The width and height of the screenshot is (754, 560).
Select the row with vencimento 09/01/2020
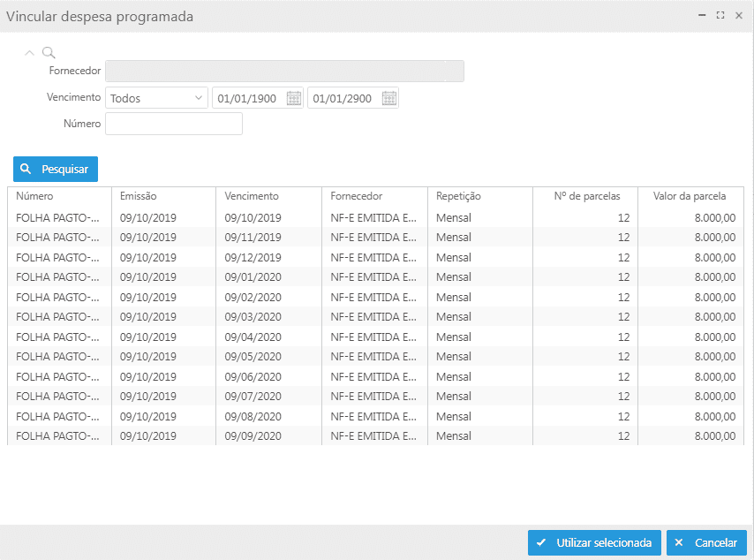coord(253,277)
